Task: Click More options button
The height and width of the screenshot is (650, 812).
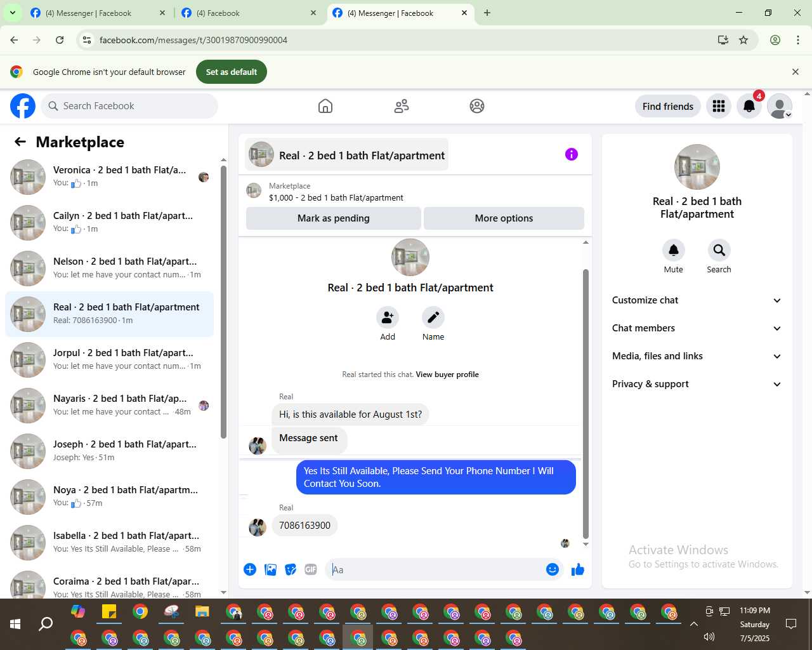Action: 504,218
